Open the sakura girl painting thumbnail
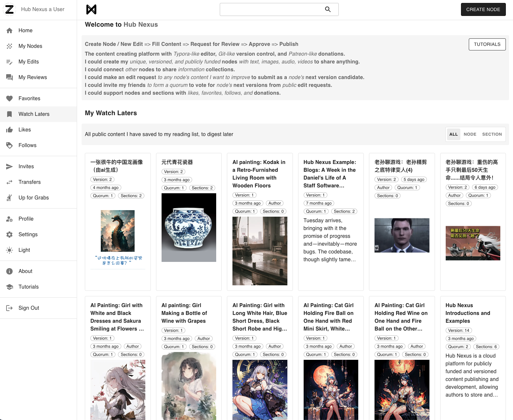The height and width of the screenshot is (420, 513). (118, 390)
